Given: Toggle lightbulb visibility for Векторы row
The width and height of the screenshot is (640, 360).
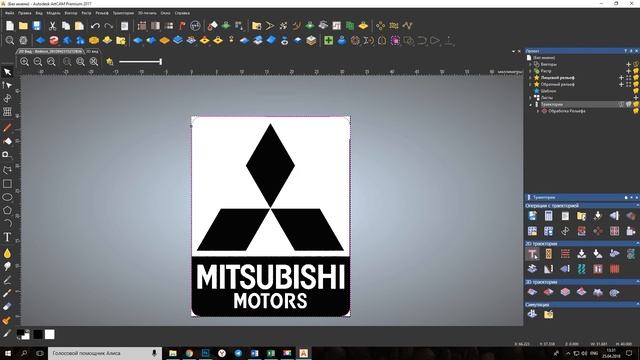Looking at the screenshot, I should coord(636,64).
